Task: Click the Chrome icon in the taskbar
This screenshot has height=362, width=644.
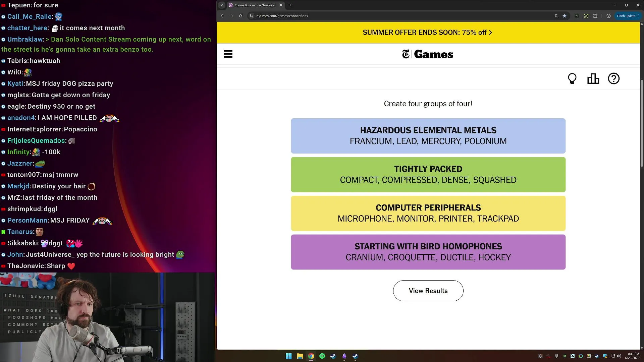Action: (x=311, y=356)
